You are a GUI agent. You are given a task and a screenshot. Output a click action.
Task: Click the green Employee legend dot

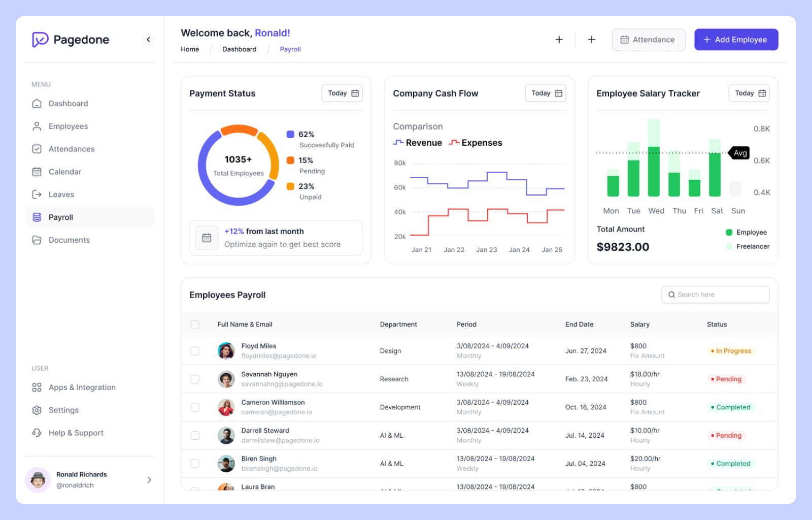[729, 233]
